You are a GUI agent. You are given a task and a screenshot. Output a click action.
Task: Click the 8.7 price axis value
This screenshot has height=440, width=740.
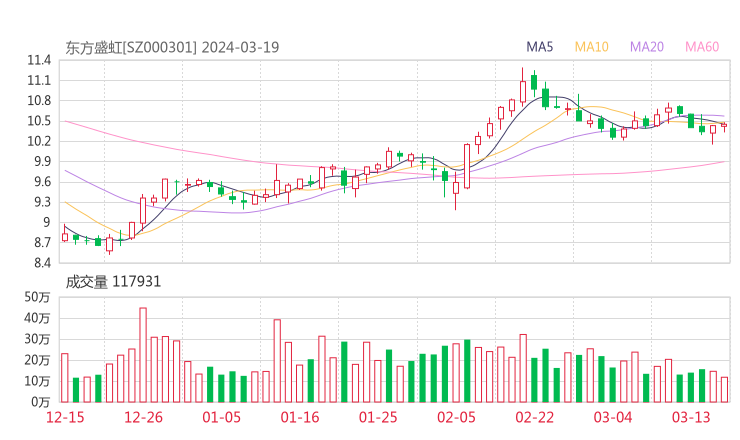coord(42,243)
